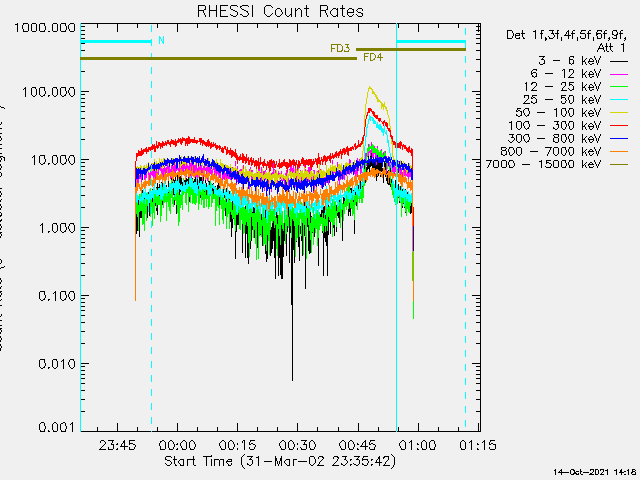Screen dimensions: 640x480
Task: Select the 7000 - 15000 keV legend label
Action: click(543, 164)
